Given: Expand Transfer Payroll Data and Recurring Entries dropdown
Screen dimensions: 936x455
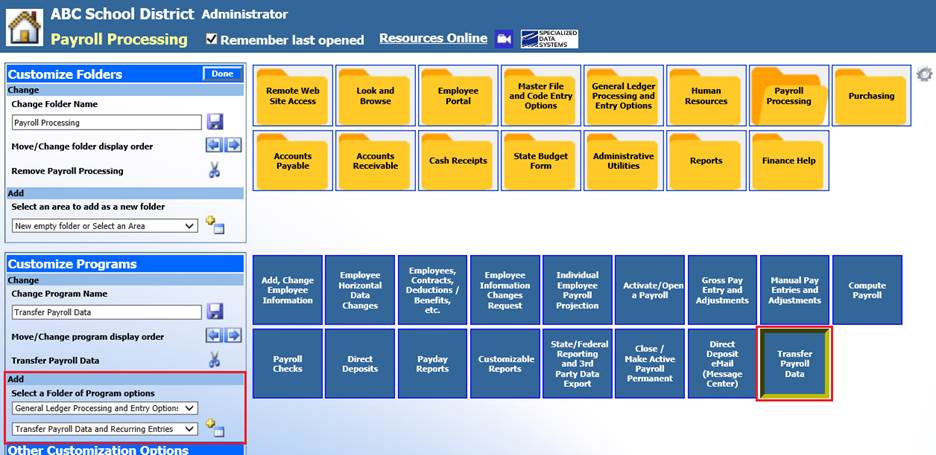Looking at the screenshot, I should [104, 429].
